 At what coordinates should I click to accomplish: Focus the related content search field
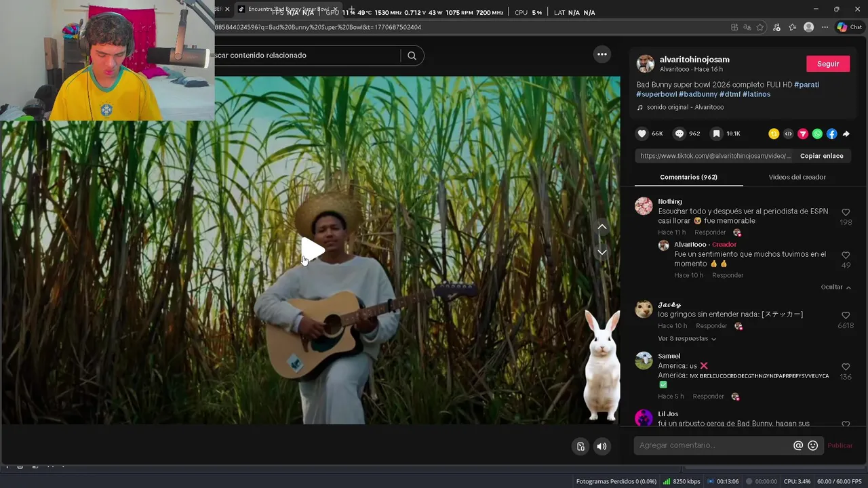point(305,56)
